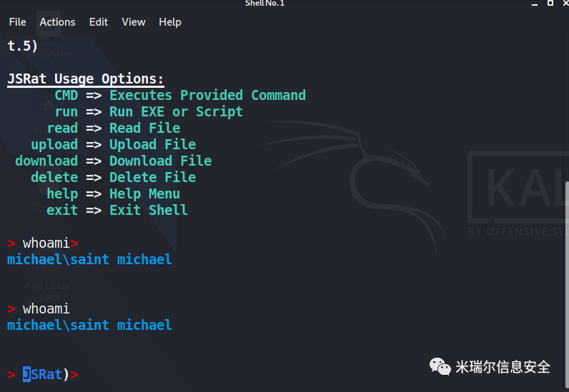
Task: Open the Help menu
Action: 170,22
